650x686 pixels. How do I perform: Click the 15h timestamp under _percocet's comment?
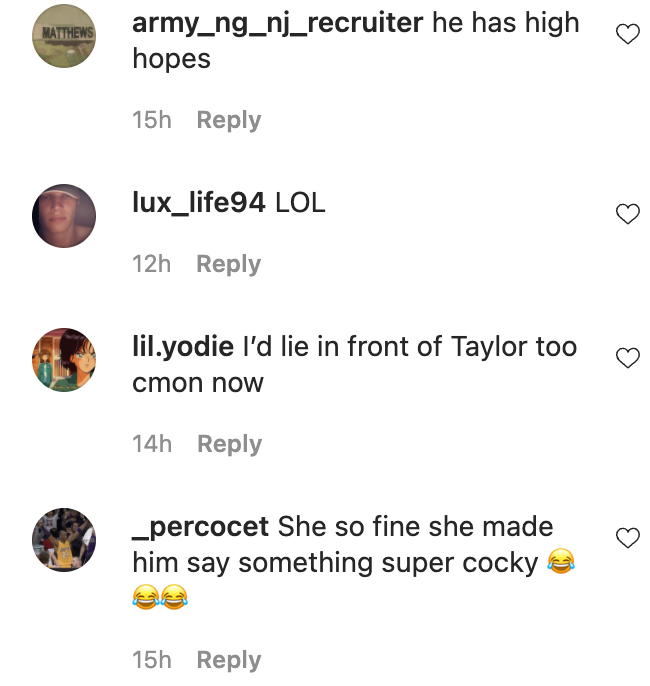tap(152, 660)
